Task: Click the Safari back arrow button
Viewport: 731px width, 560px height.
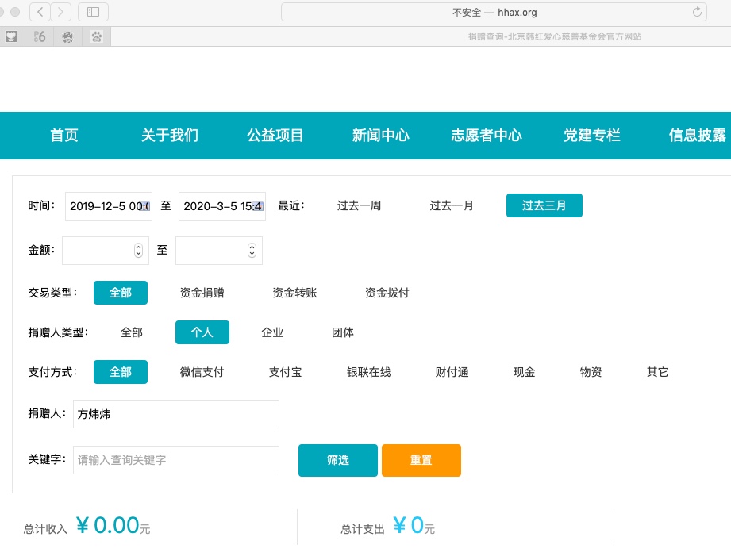Action: (40, 12)
